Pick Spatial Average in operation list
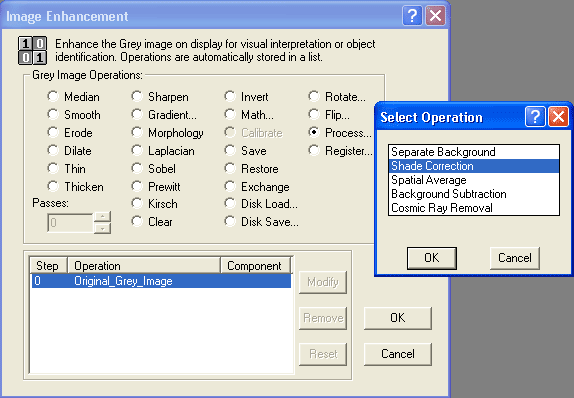 coord(474,180)
